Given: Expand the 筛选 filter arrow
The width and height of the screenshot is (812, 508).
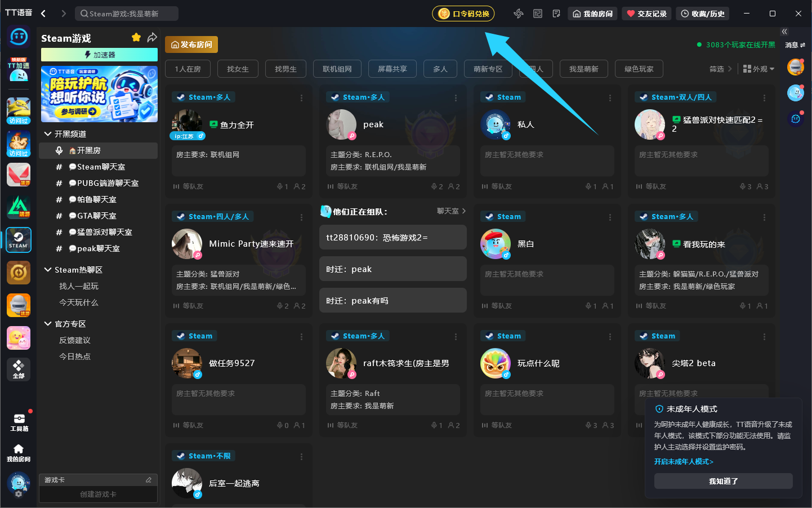Looking at the screenshot, I should [730, 69].
